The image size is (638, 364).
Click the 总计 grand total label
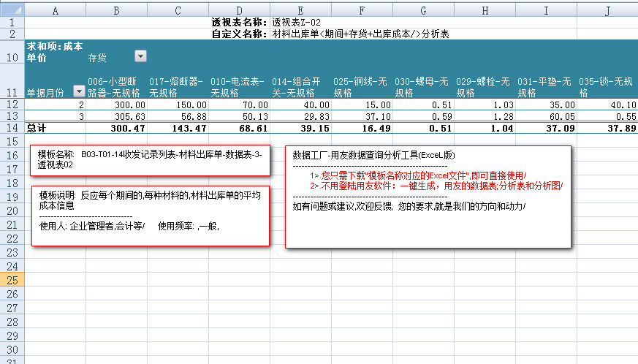[56, 127]
